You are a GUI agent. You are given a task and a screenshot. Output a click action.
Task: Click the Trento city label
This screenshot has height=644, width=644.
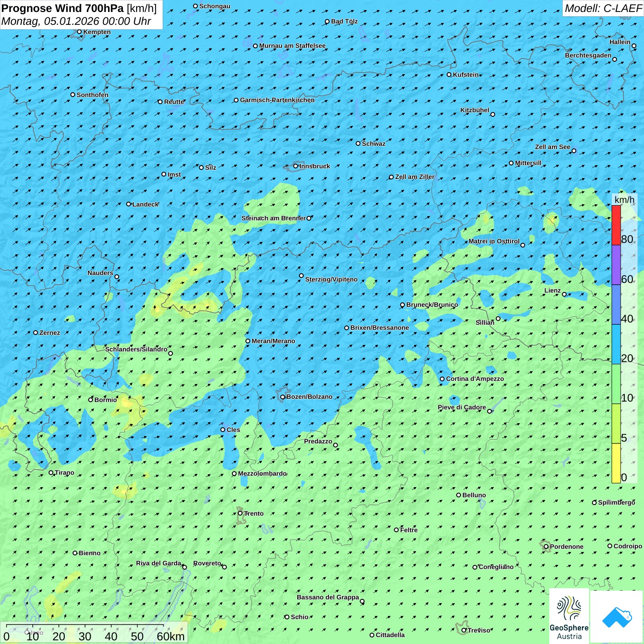tap(254, 513)
